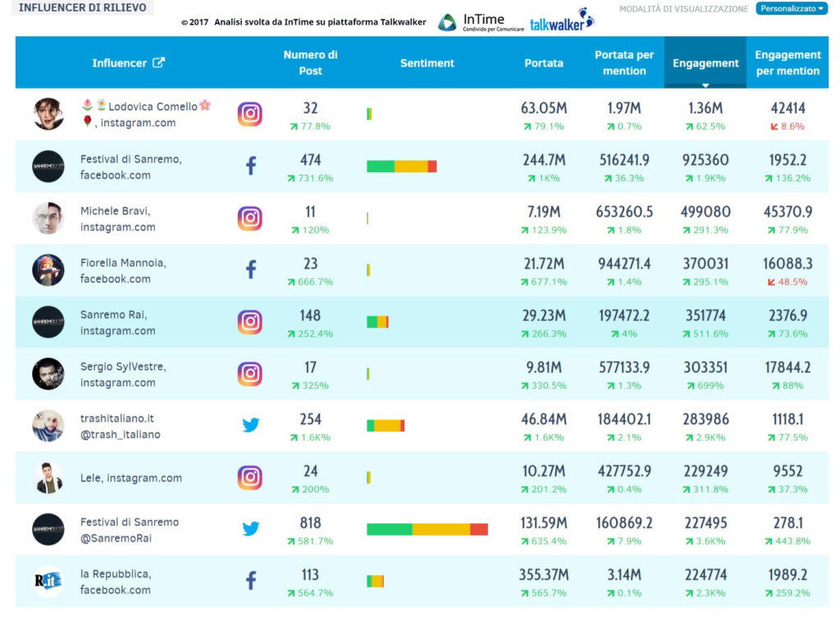Click la Repubblica's Facebook icon
Screen dimensions: 840x630
pos(251,581)
